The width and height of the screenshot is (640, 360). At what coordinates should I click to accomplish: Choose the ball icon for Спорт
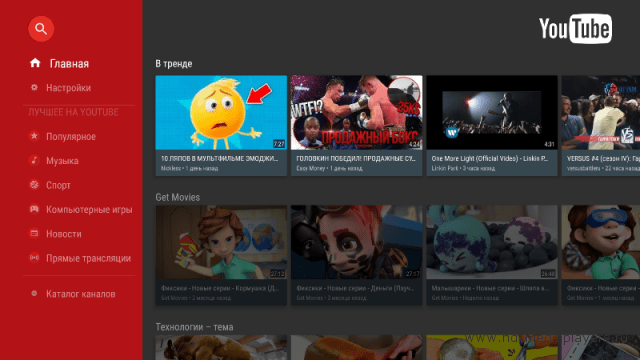34,185
